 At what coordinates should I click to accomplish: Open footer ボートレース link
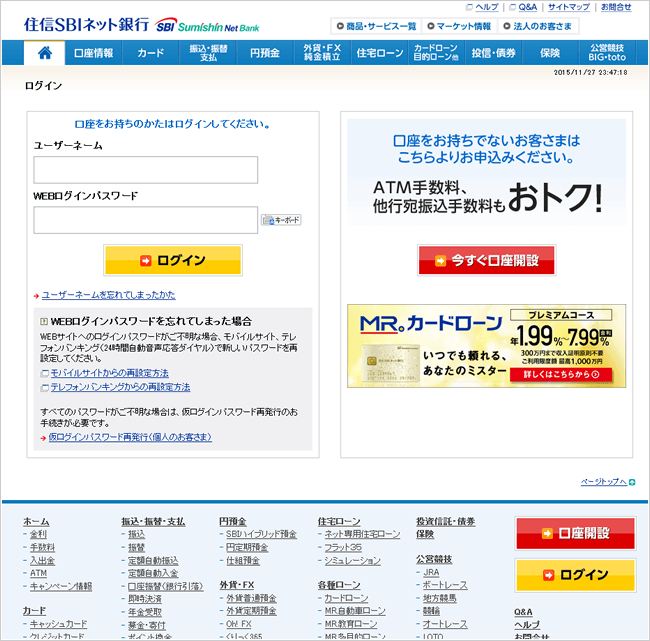click(445, 585)
